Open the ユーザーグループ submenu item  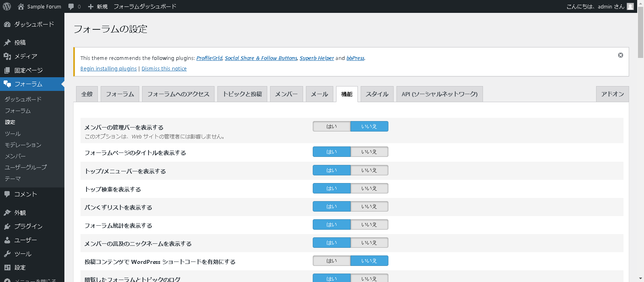point(26,167)
